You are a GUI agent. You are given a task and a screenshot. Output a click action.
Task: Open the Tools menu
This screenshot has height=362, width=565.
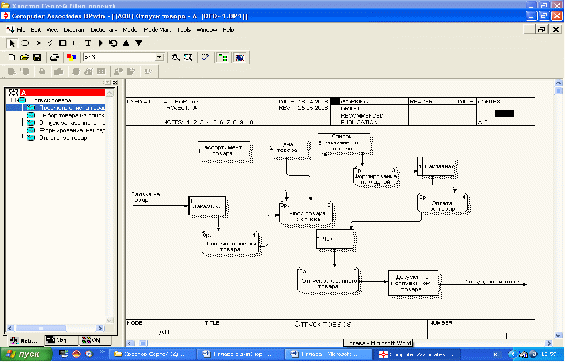pyautogui.click(x=184, y=30)
